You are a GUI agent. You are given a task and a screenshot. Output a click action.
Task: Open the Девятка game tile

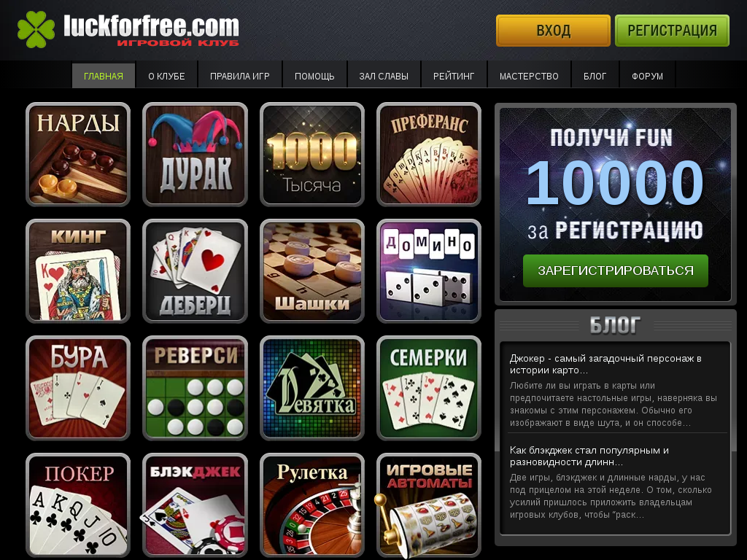point(312,388)
